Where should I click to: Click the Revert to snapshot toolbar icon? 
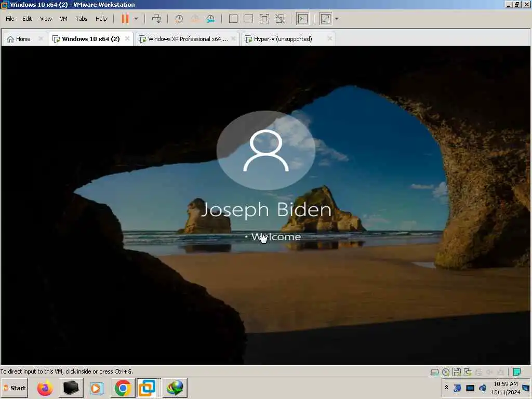(x=195, y=19)
